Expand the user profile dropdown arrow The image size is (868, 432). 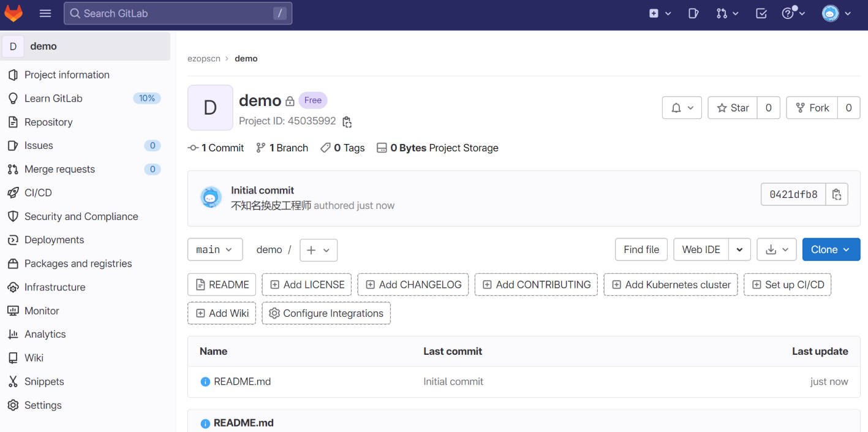pos(848,13)
